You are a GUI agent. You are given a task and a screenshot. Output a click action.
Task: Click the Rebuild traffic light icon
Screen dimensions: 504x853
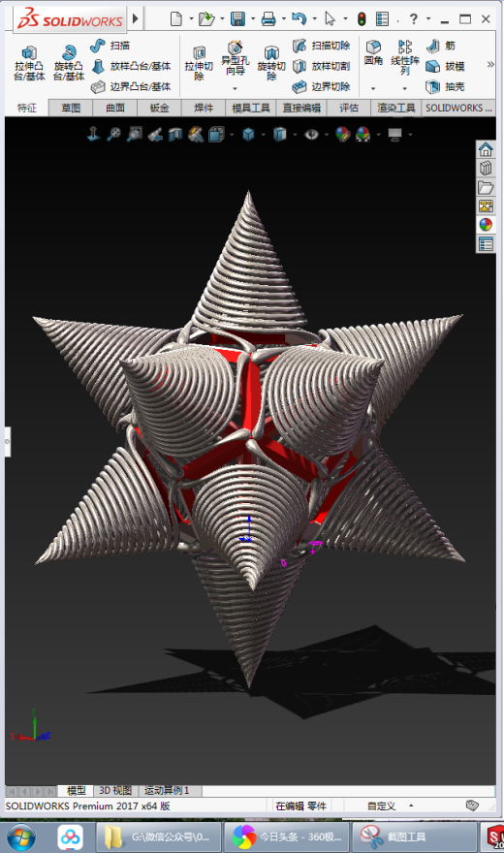tap(362, 19)
